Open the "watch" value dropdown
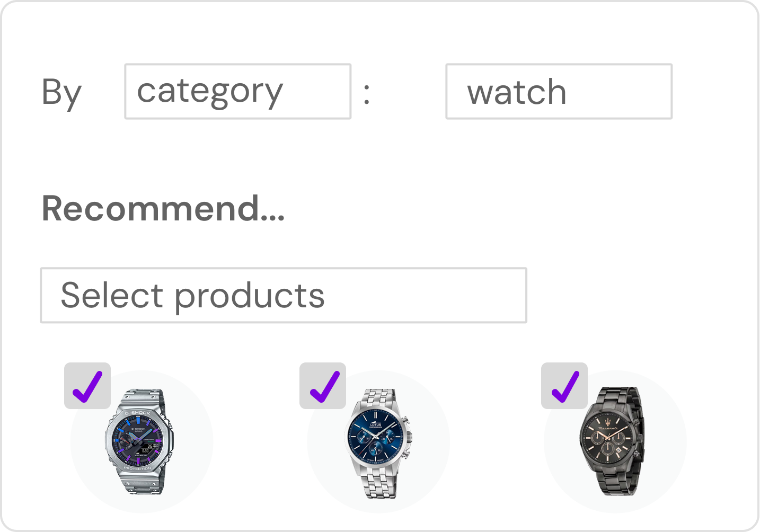This screenshot has height=532, width=760. [559, 92]
